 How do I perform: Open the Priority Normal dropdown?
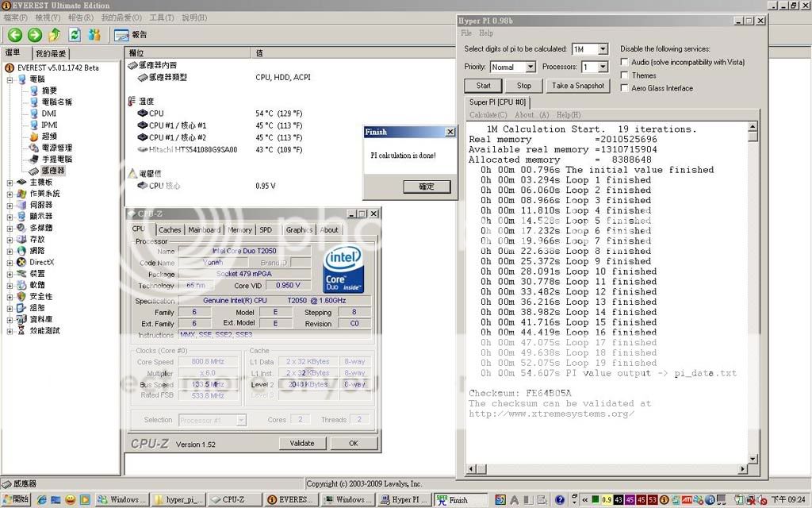[530, 67]
